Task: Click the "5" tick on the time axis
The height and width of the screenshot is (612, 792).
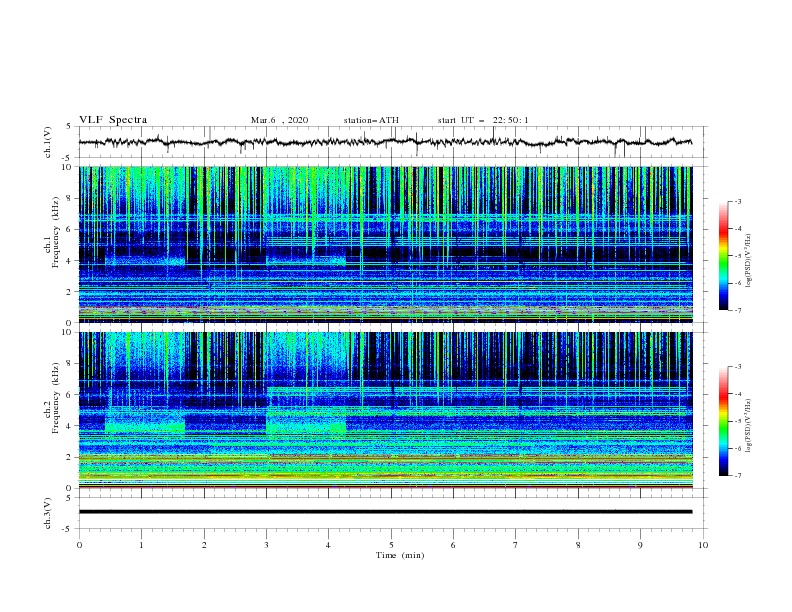Action: (391, 545)
